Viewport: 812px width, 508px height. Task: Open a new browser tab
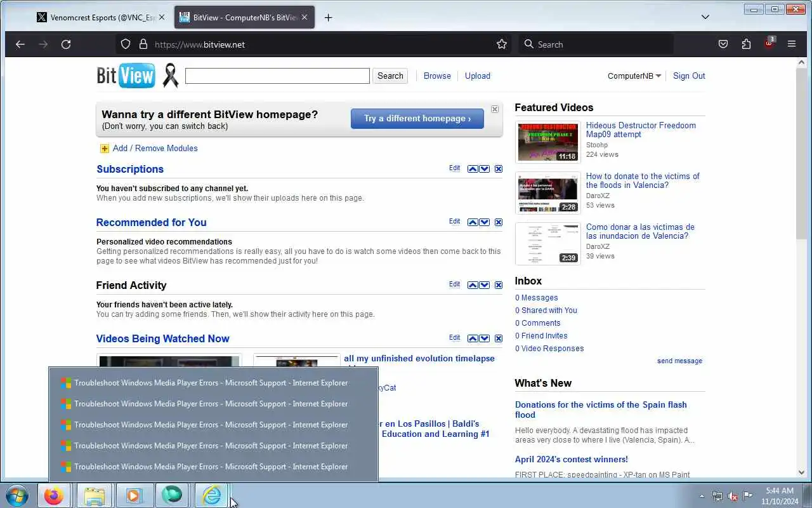(x=328, y=18)
